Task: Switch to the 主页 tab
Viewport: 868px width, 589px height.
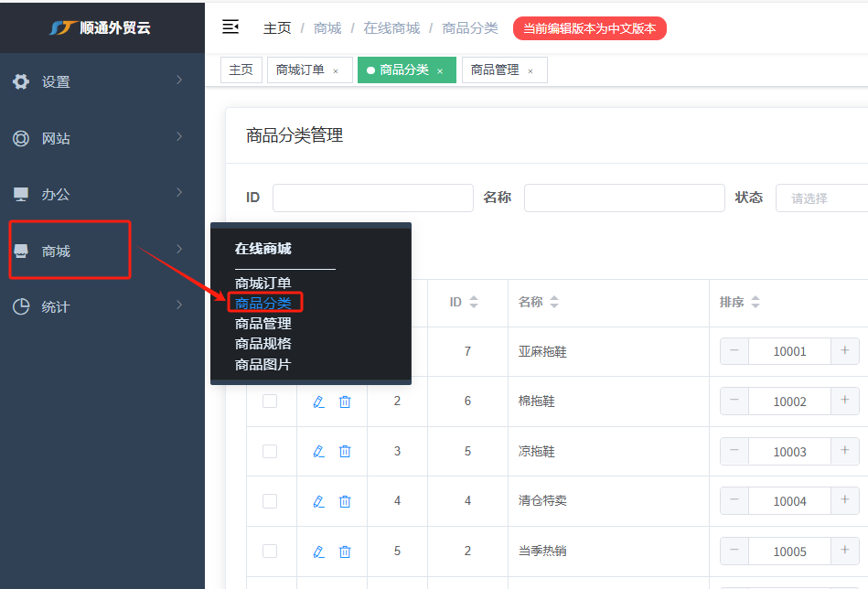Action: point(241,70)
